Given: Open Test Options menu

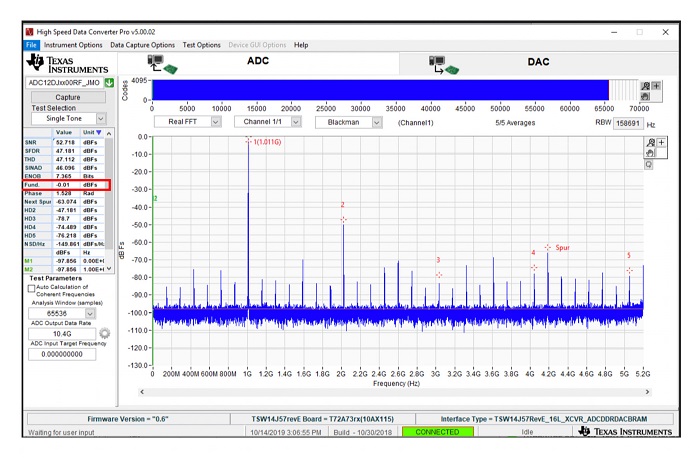Looking at the screenshot, I should [201, 45].
